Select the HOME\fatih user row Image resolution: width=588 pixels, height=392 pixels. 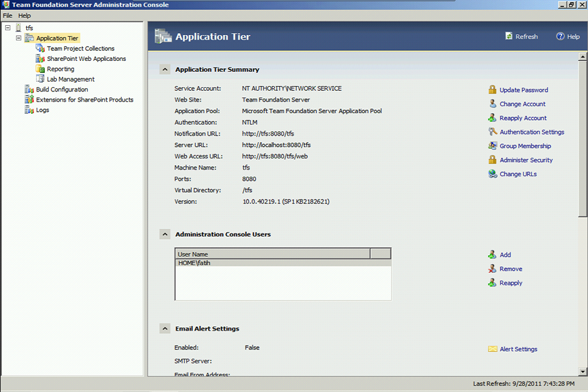click(x=283, y=263)
